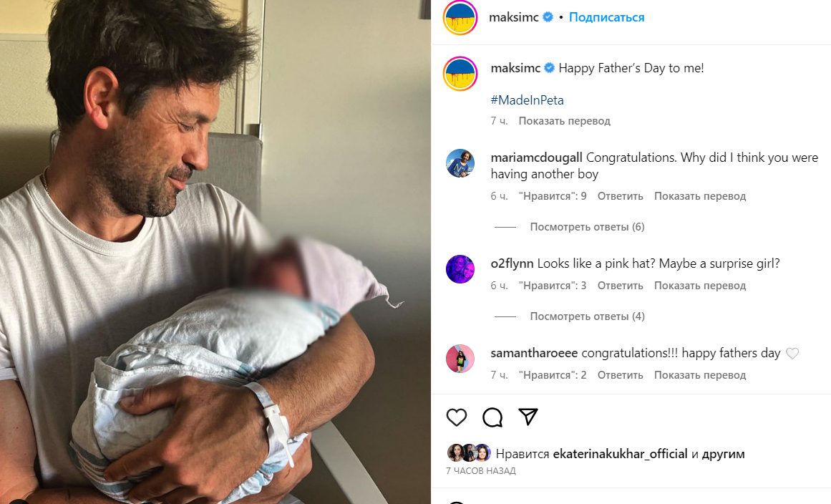This screenshot has height=504, width=831.
Task: Open the #MadeInPeta hashtag
Action: [527, 100]
